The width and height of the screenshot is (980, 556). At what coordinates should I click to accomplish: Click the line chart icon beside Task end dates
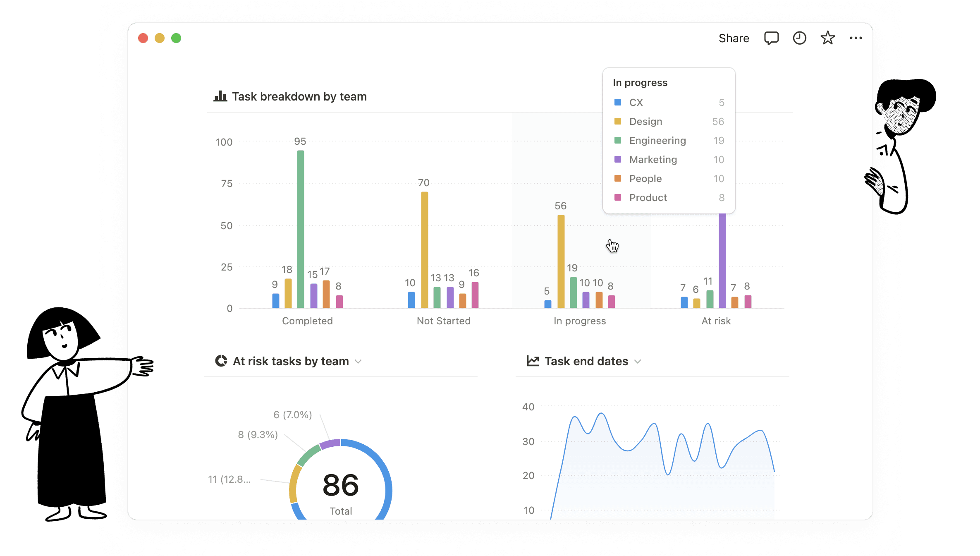533,361
